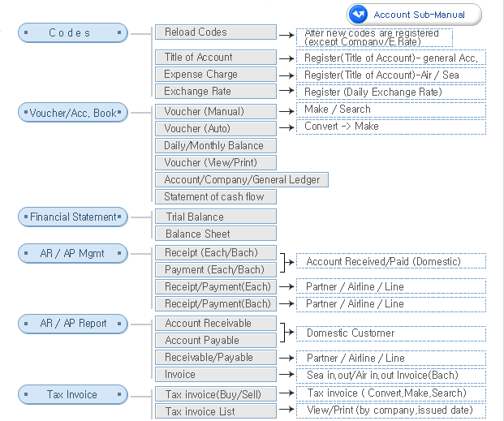Choose the AR / AP Mgmt category
Screen dimensions: 504x421
[73, 253]
